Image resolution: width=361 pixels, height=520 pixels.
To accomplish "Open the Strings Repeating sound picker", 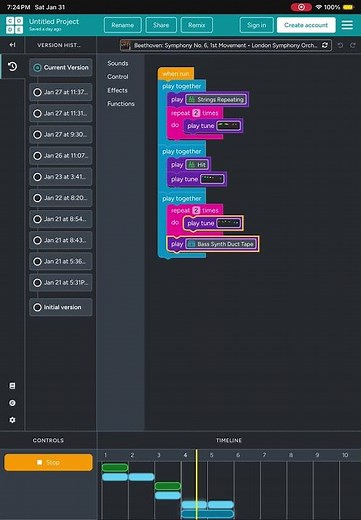I will (216, 99).
